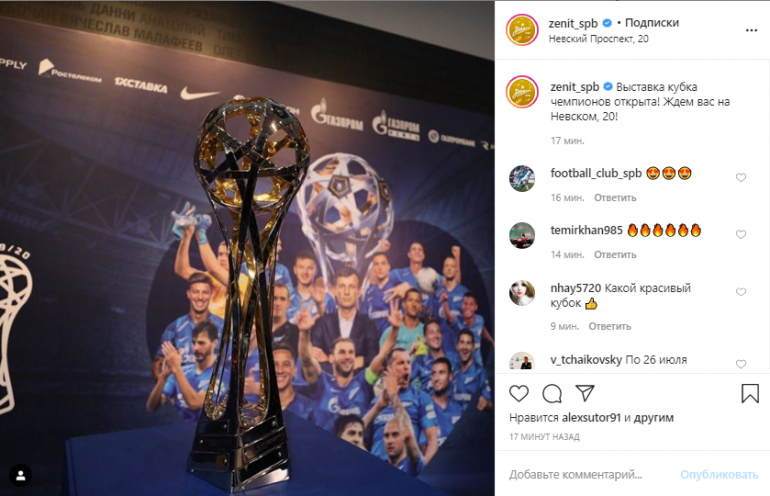Like the v_tchaikovsky comment
This screenshot has height=496, width=770.
pos(741,364)
